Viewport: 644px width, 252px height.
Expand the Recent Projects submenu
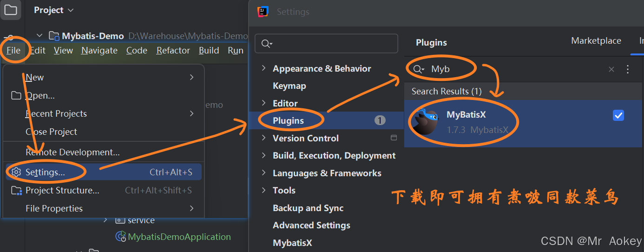(103, 113)
